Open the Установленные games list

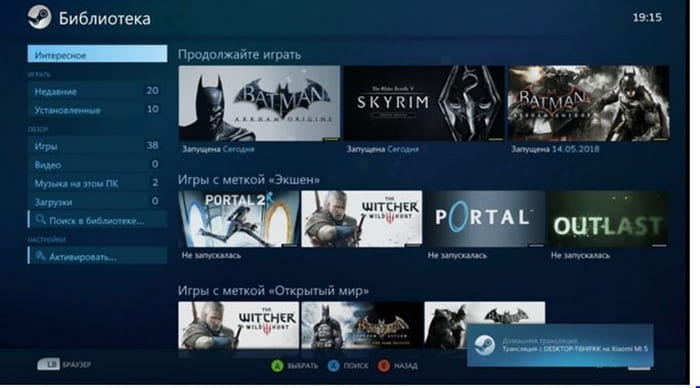coord(97,109)
